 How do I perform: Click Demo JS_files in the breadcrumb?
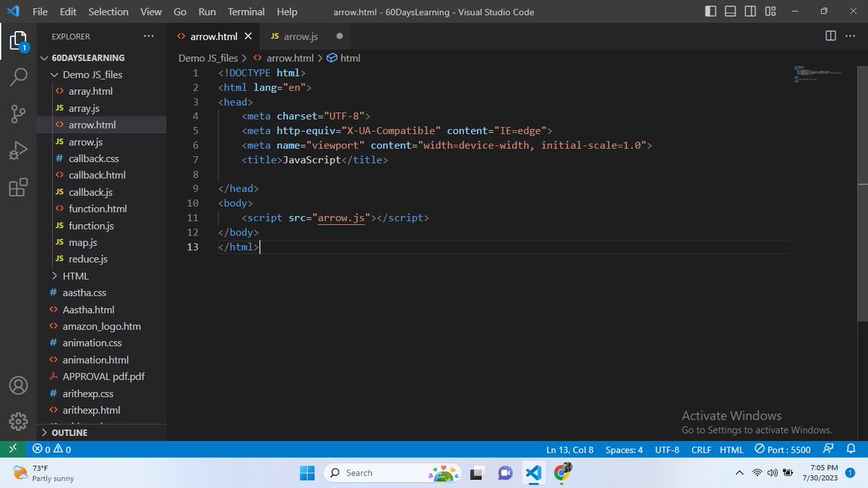tap(208, 58)
